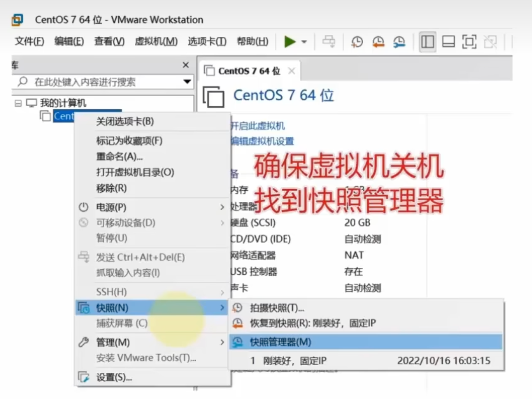Select the CentOS VM tree item

pyautogui.click(x=64, y=116)
